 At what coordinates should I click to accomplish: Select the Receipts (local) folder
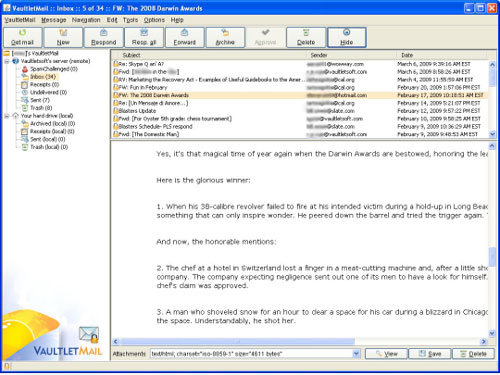click(x=52, y=131)
